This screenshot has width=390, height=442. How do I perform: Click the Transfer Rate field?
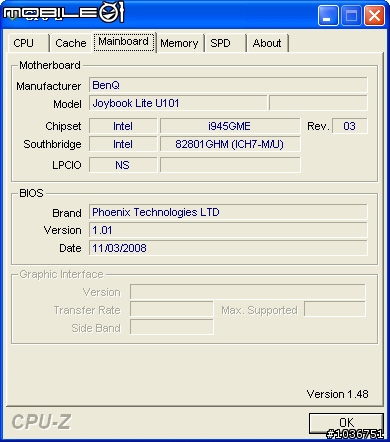[x=172, y=310]
